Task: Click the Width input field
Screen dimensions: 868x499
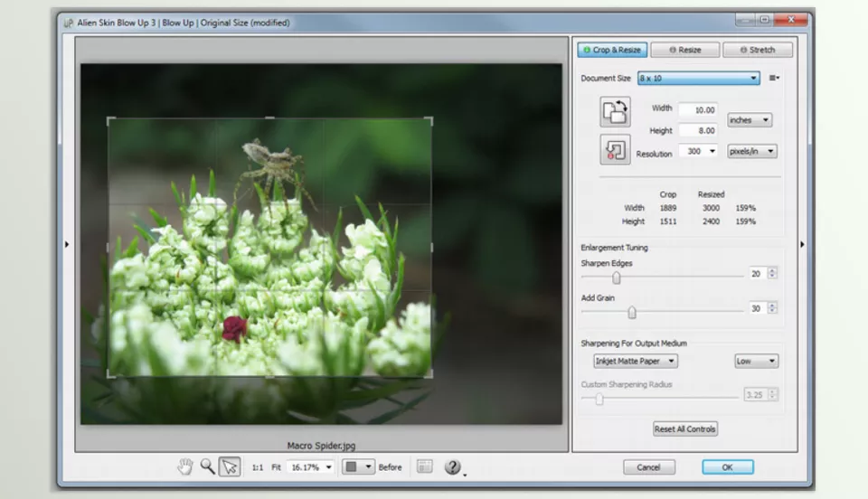Action: pyautogui.click(x=699, y=110)
